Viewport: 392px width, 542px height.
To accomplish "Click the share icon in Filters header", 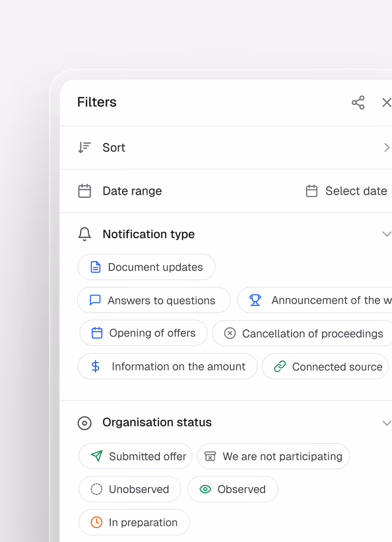I will (358, 102).
